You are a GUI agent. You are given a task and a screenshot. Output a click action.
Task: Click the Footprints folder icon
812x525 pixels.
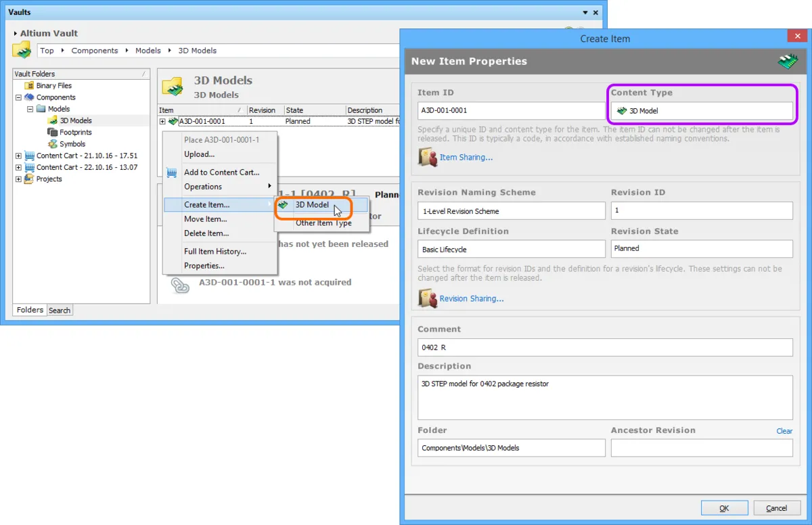[x=53, y=132]
